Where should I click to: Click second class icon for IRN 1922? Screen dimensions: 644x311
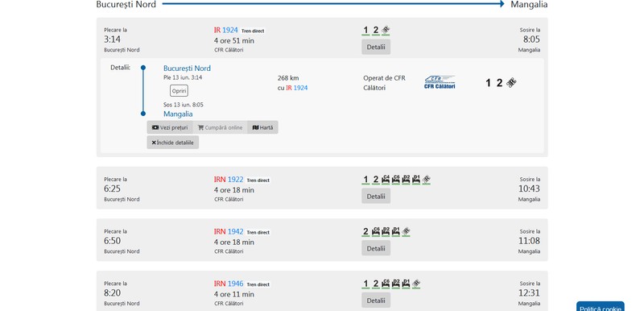[375, 180]
